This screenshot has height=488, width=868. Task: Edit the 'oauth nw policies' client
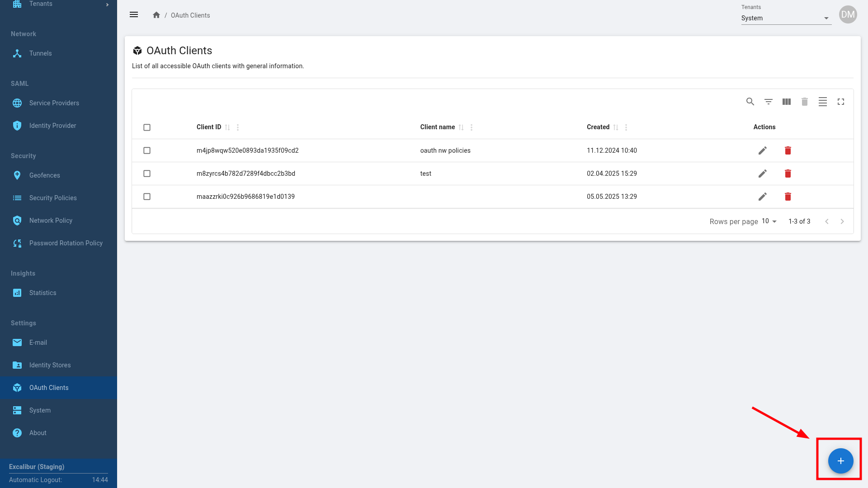coord(762,150)
